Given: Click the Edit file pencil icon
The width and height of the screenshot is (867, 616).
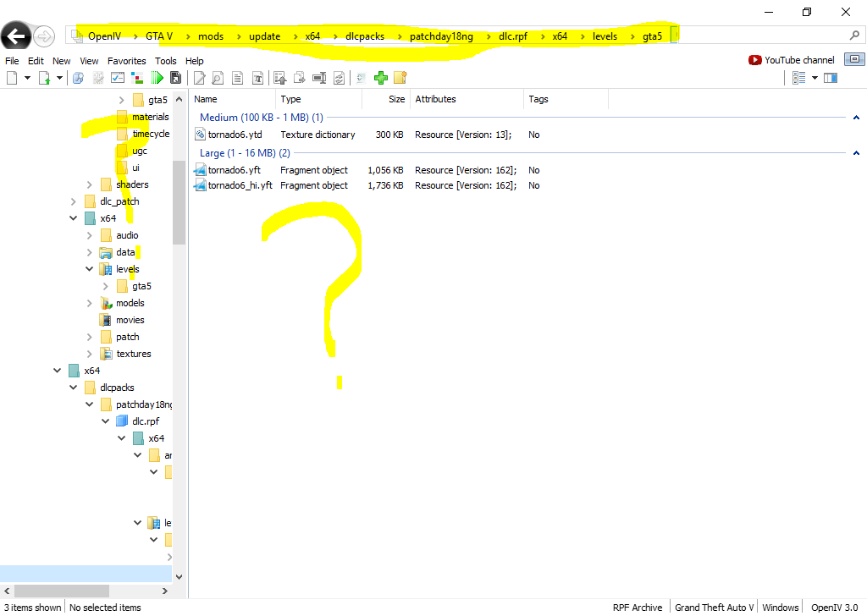Looking at the screenshot, I should click(x=200, y=78).
